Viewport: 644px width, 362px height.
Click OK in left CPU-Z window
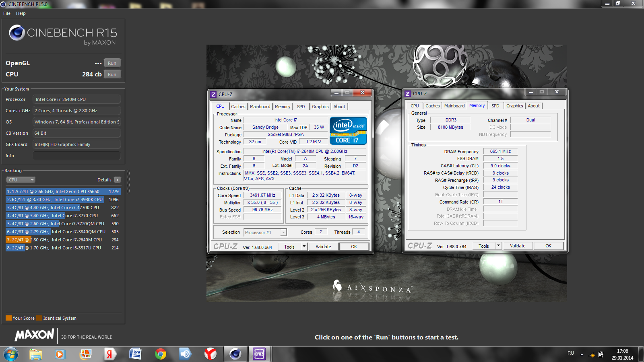(x=354, y=247)
